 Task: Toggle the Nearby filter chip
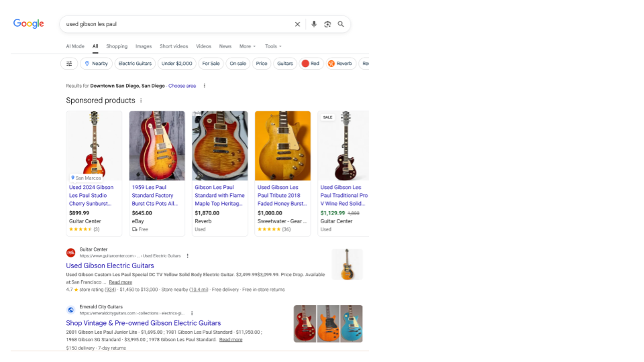pos(96,64)
